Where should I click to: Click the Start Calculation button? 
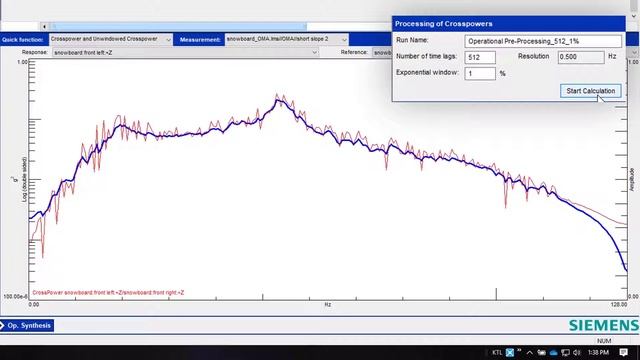(591, 91)
